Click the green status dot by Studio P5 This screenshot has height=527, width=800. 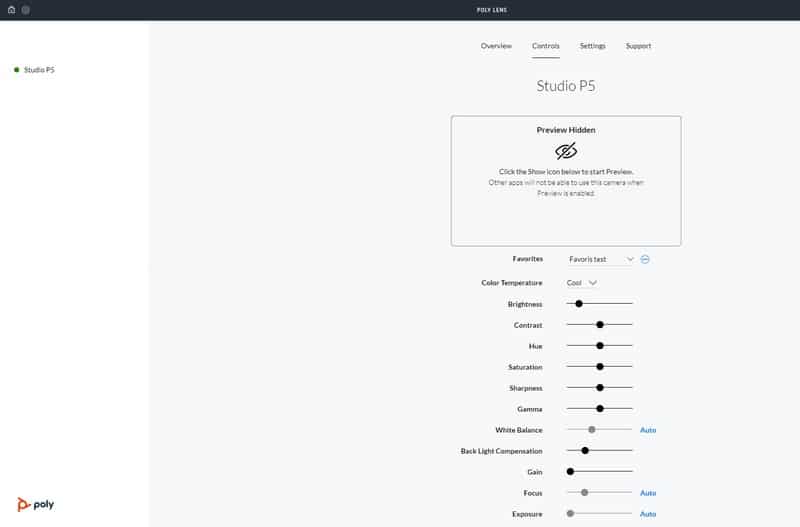[x=16, y=70]
